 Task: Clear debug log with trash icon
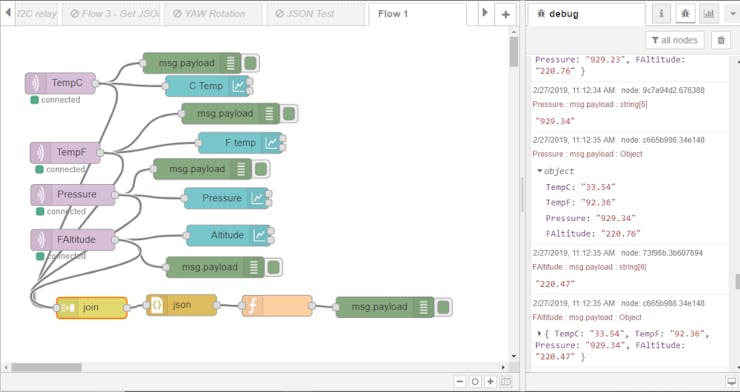coord(721,41)
